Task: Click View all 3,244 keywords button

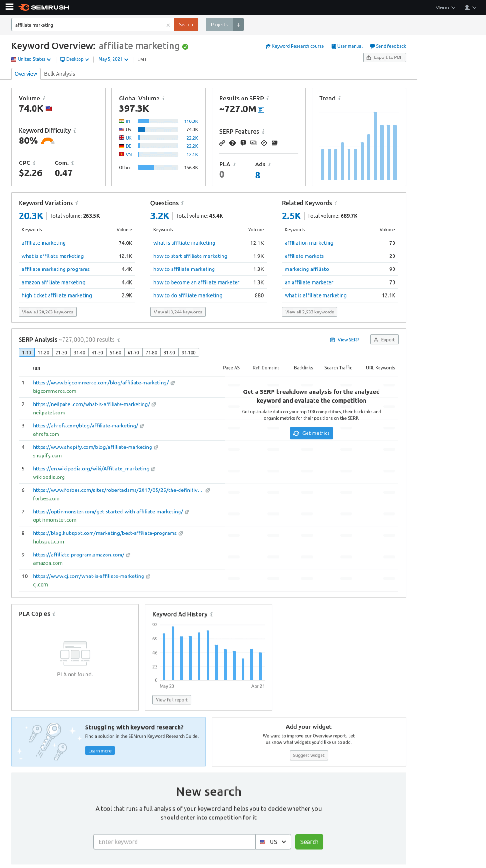Action: click(178, 312)
